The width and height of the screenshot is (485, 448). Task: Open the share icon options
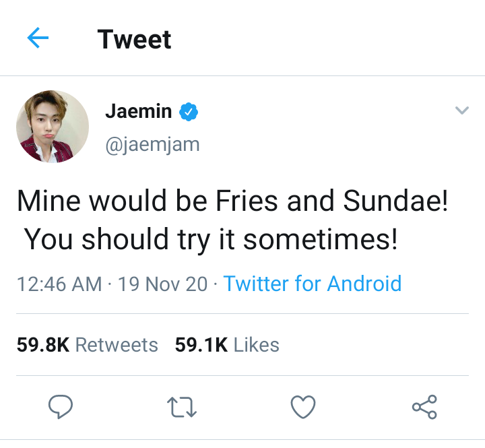tap(424, 406)
